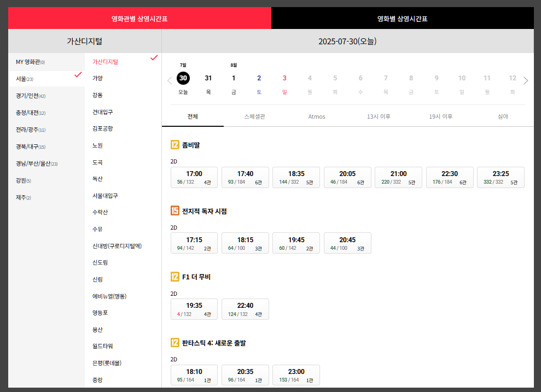Screen dimensions: 541x392
Task: Select the 전체 filter tab
Action: coord(193,116)
